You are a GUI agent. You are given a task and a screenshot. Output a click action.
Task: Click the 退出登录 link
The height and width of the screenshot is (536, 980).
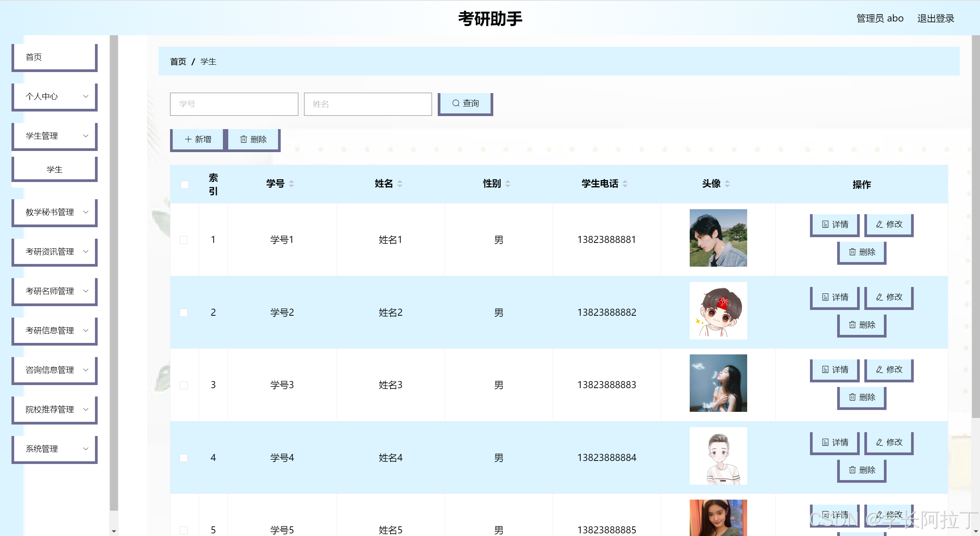[935, 18]
